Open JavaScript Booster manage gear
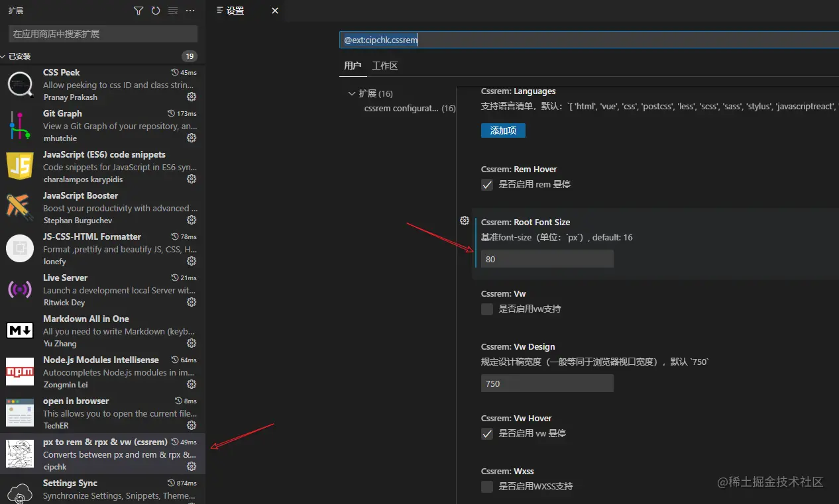 click(x=192, y=220)
